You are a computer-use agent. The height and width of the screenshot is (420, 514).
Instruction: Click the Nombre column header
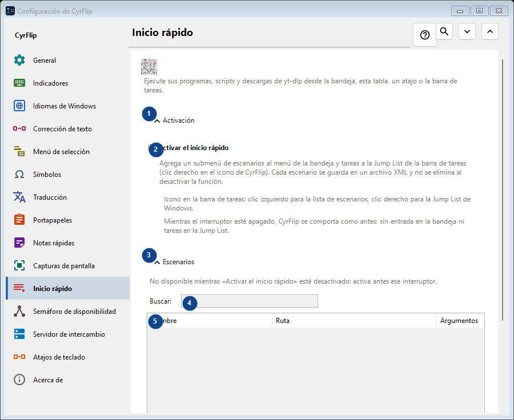(x=210, y=321)
